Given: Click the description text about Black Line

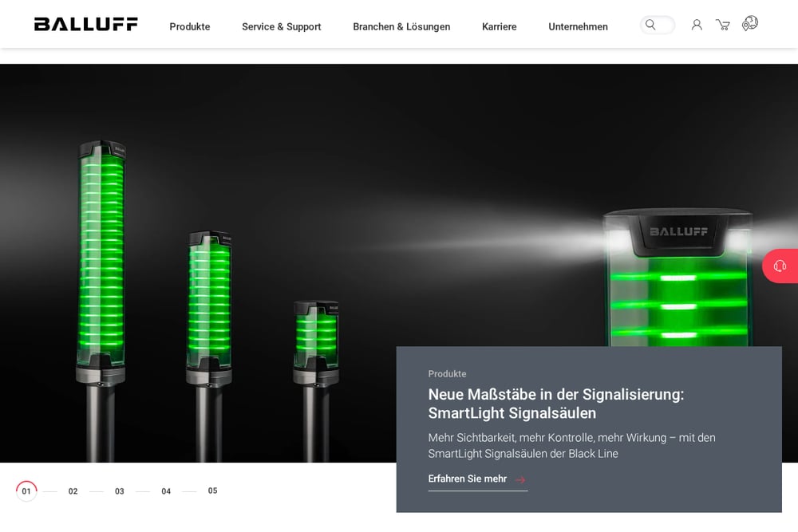Looking at the screenshot, I should [571, 446].
